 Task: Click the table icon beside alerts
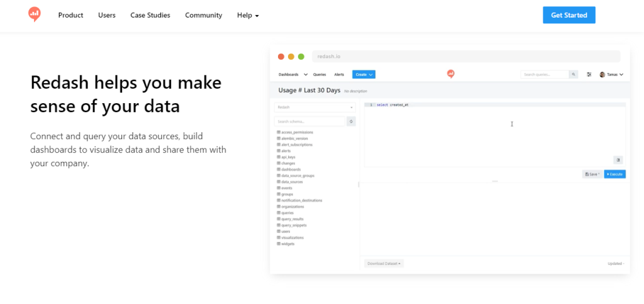coord(279,151)
